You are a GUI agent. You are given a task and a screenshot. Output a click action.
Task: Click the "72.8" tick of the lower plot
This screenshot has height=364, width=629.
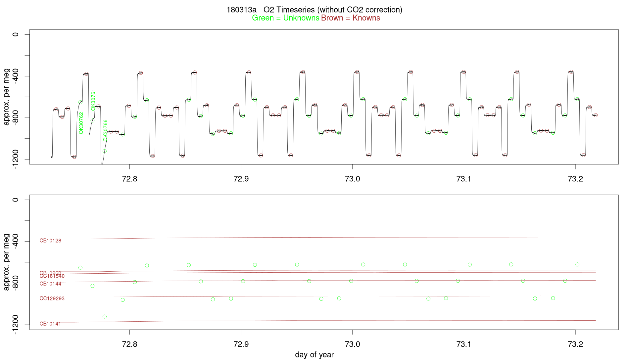(x=129, y=344)
